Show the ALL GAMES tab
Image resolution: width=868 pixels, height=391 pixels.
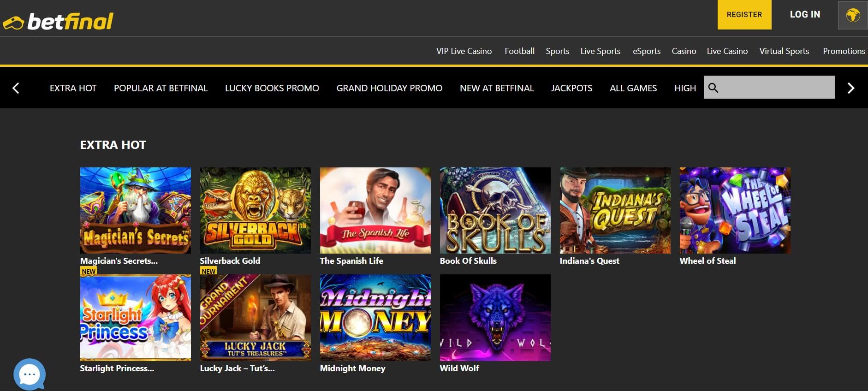633,88
